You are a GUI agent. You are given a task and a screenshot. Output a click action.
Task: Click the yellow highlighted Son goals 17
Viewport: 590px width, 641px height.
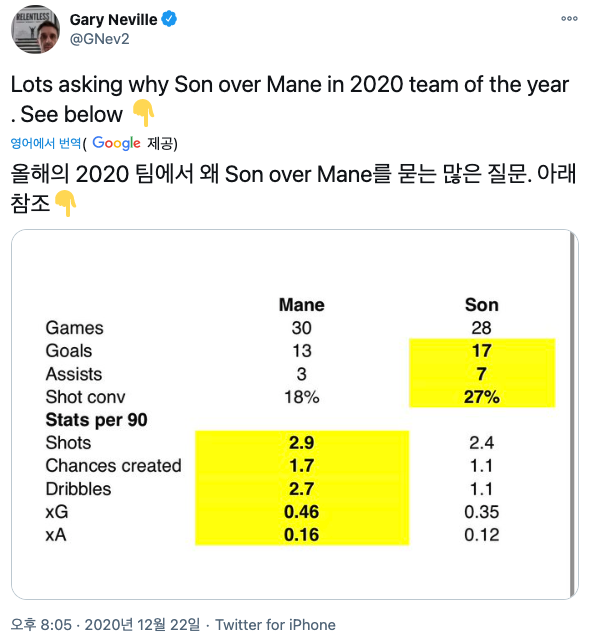[x=482, y=351]
